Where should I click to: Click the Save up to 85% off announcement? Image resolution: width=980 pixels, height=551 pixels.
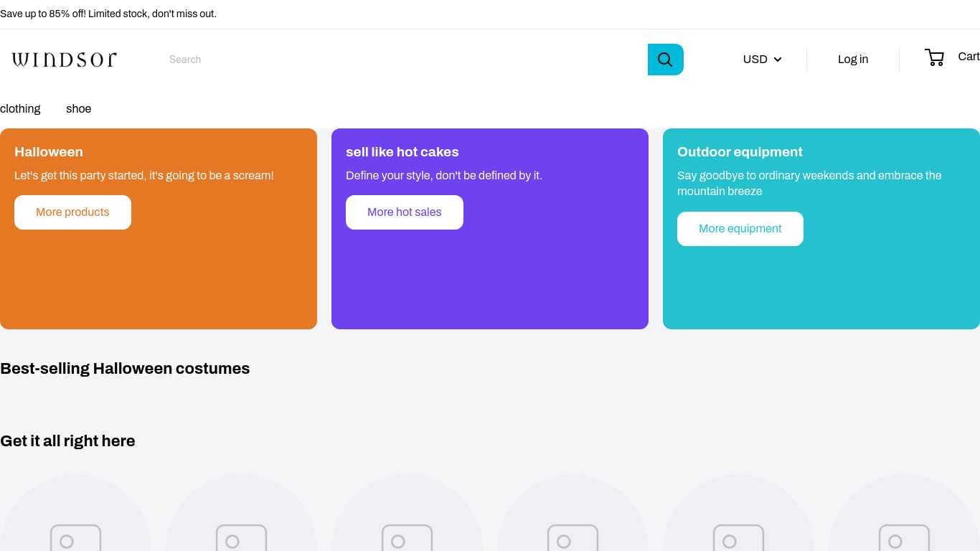[x=108, y=14]
